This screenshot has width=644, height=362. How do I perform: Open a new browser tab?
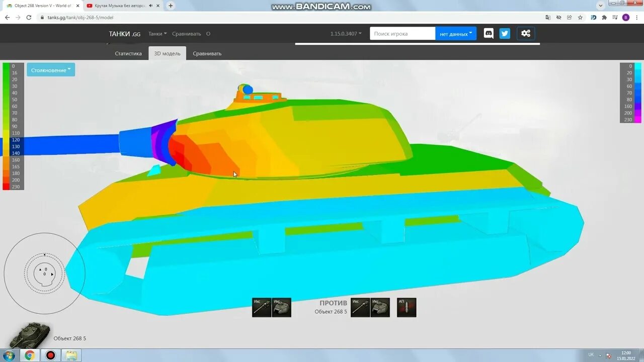[x=171, y=6]
